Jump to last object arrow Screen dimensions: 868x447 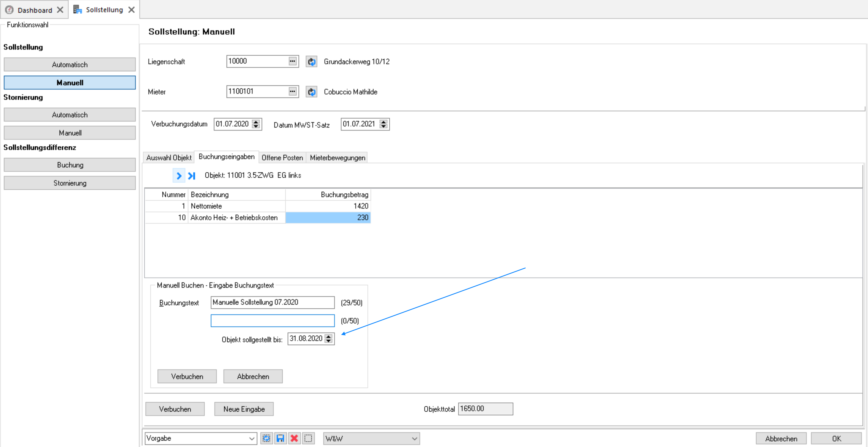192,175
